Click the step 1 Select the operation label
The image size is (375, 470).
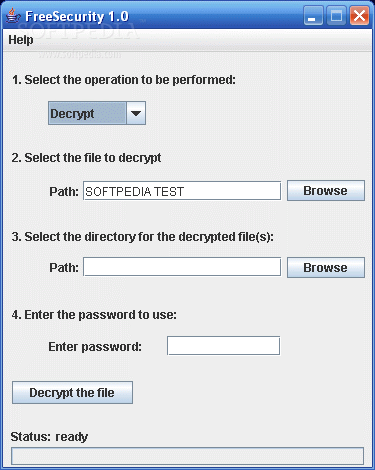click(x=124, y=80)
